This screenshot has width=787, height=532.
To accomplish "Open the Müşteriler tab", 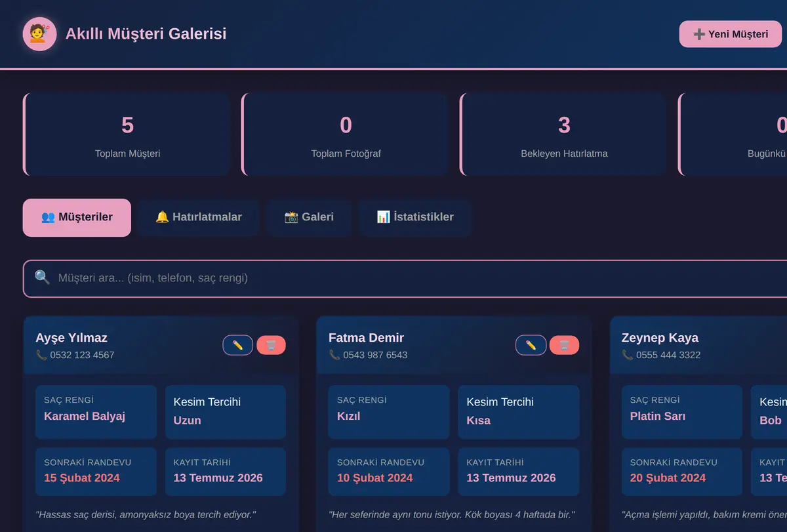I will point(77,217).
